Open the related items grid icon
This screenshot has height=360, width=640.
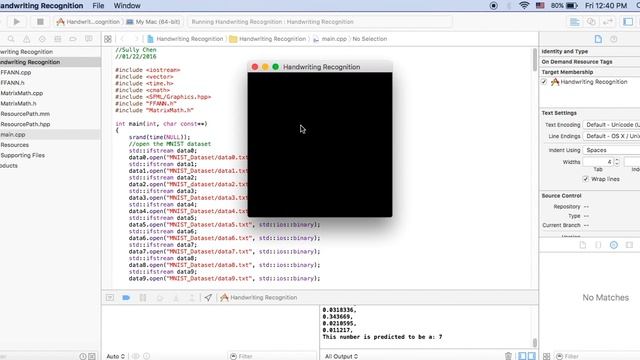(108, 39)
